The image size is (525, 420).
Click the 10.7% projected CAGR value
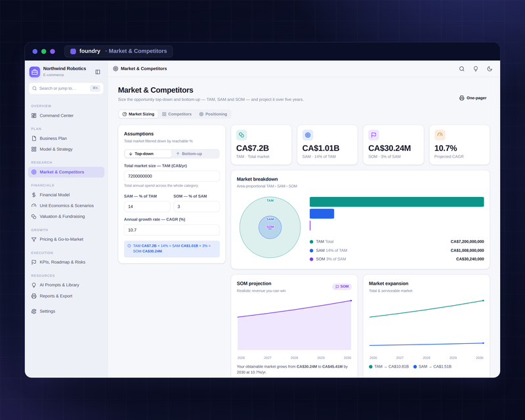point(446,148)
